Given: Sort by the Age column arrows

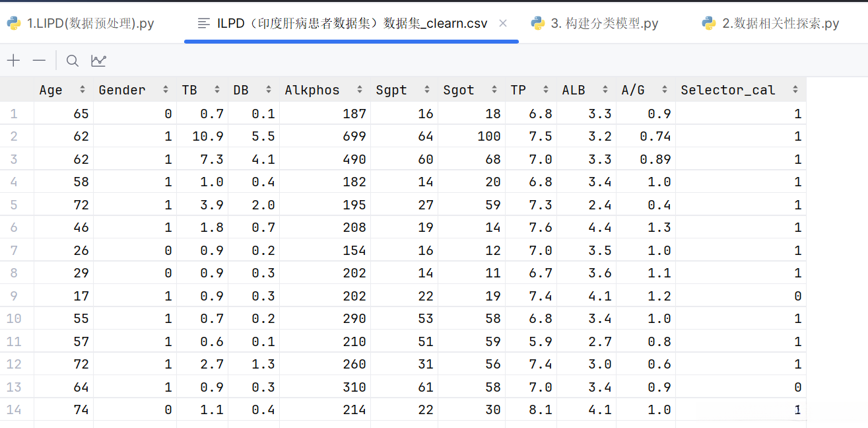Looking at the screenshot, I should click(x=83, y=90).
